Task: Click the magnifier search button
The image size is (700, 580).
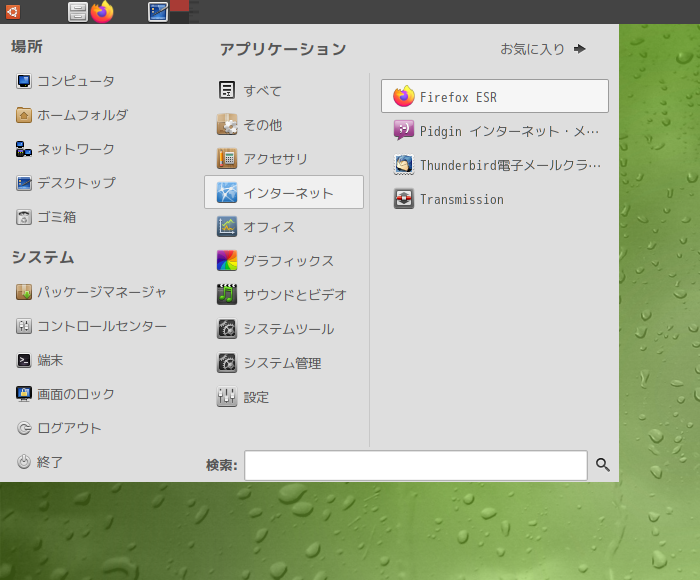Action: point(603,465)
